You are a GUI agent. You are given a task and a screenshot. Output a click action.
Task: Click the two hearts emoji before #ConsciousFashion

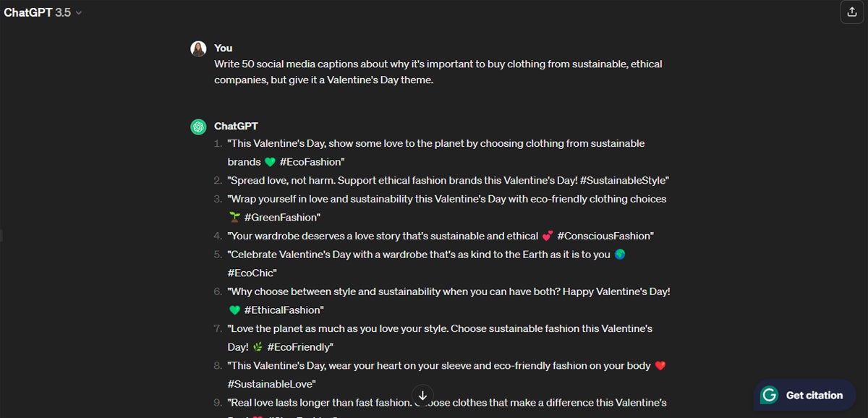(x=548, y=236)
